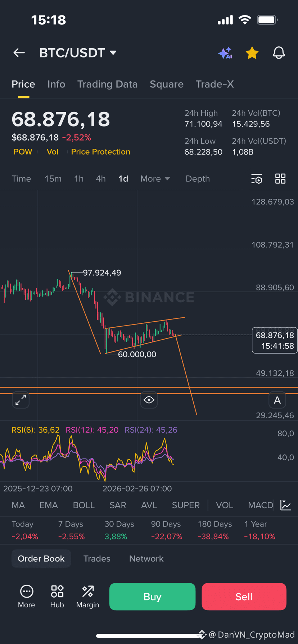Select the Time chart interval
The image size is (298, 644).
pyautogui.click(x=21, y=179)
